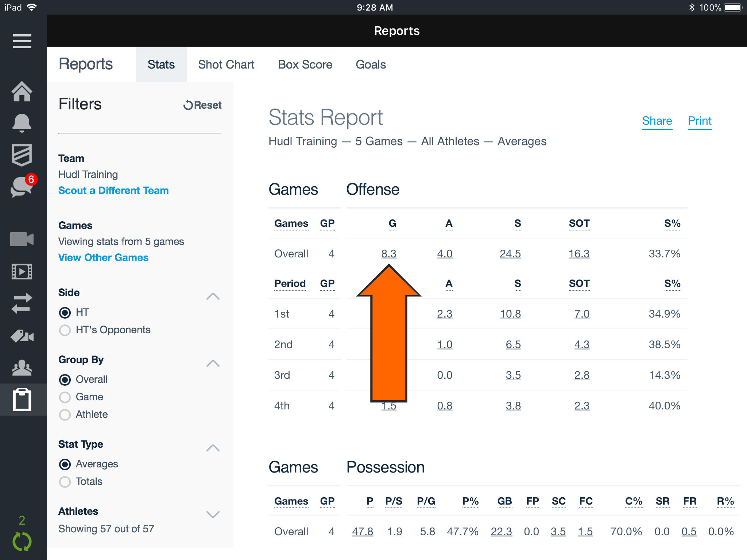Open the Box Score tab
Image resolution: width=747 pixels, height=560 pixels.
tap(305, 64)
